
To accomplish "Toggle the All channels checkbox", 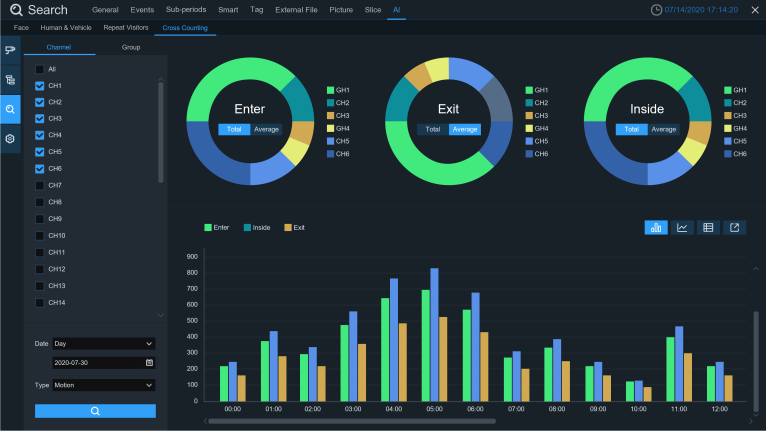I will (40, 69).
